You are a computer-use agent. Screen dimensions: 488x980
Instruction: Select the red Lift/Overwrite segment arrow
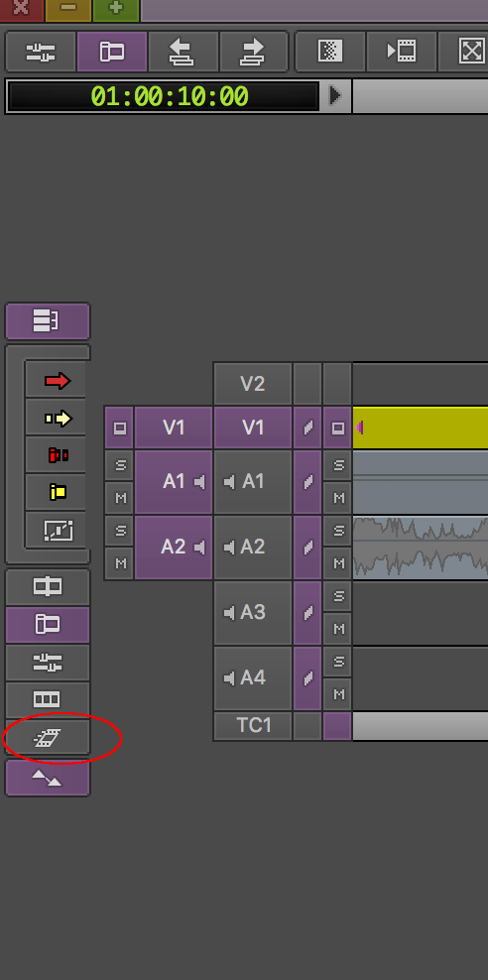pyautogui.click(x=57, y=381)
